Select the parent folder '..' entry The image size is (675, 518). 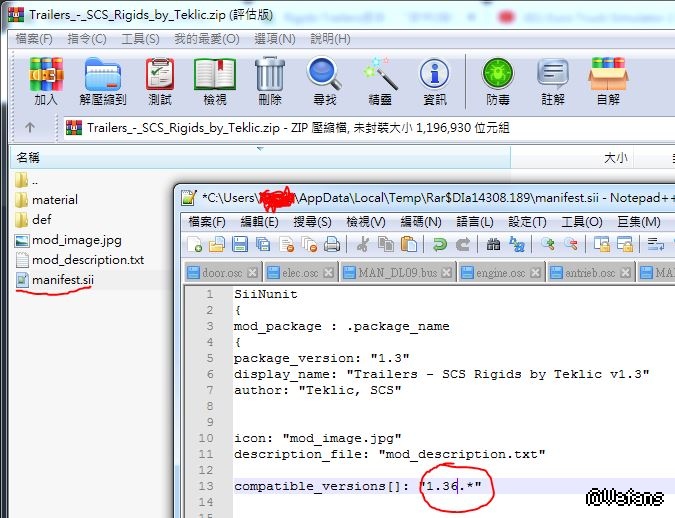click(27, 180)
